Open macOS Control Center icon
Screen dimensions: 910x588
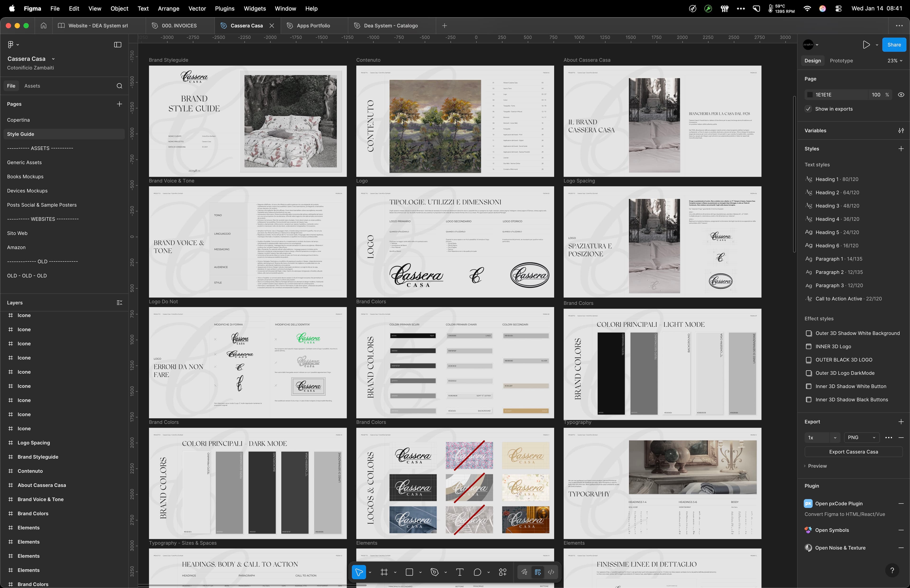(838, 8)
